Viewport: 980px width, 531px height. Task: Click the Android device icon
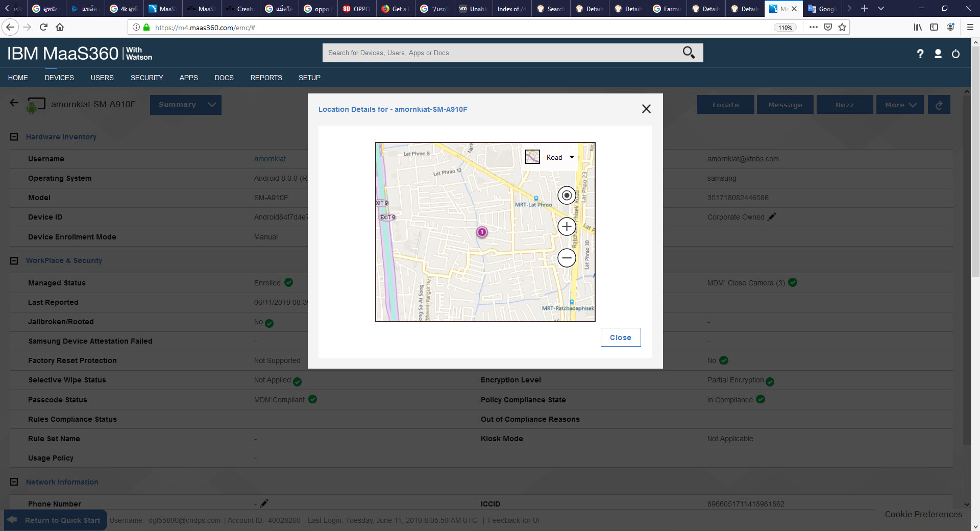(36, 105)
